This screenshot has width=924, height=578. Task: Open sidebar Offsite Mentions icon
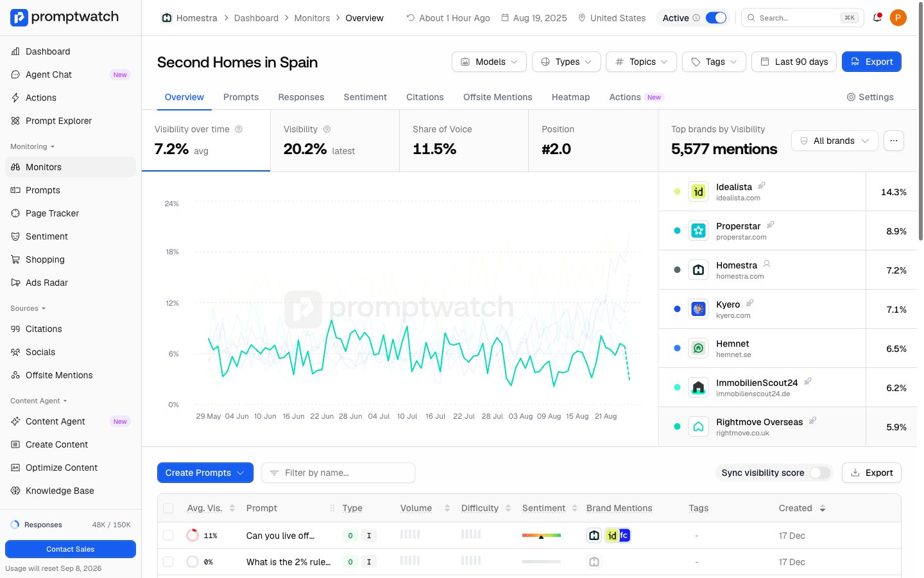click(x=15, y=375)
